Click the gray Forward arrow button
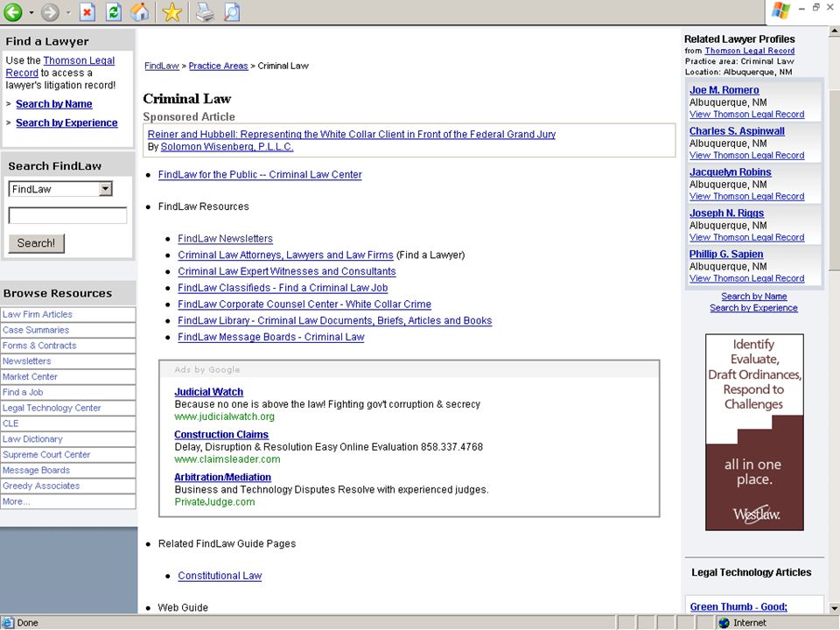The image size is (840, 630). coord(50,11)
